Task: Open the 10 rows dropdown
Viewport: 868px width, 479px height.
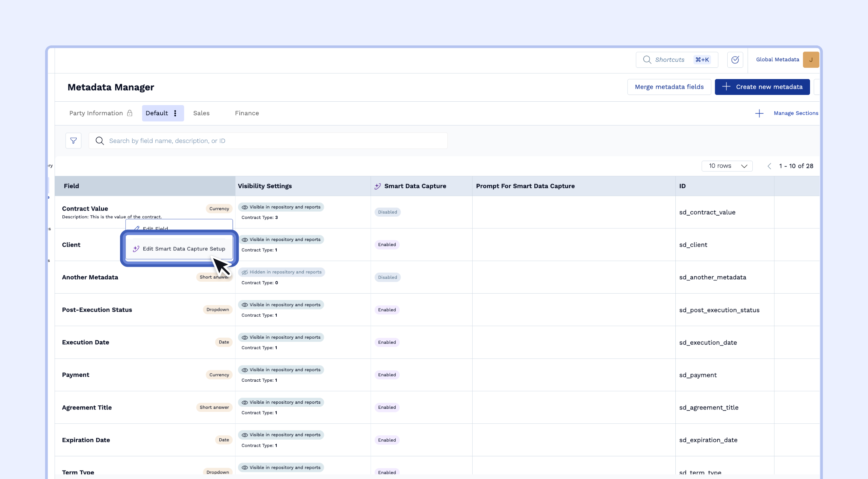Action: pos(727,166)
